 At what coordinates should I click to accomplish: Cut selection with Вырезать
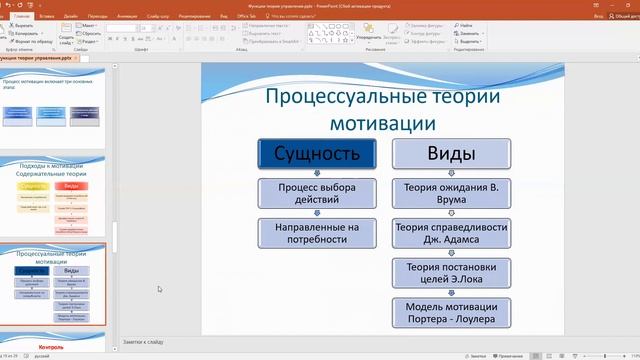(21, 25)
